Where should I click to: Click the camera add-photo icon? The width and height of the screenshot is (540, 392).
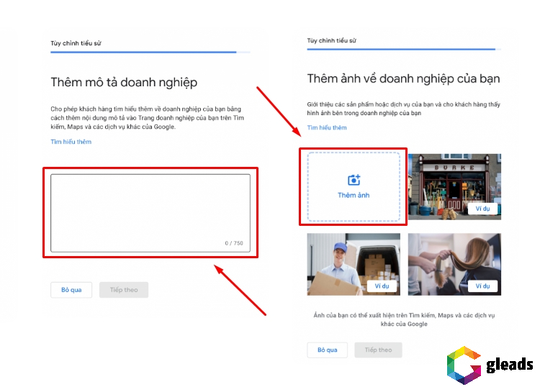(x=354, y=181)
